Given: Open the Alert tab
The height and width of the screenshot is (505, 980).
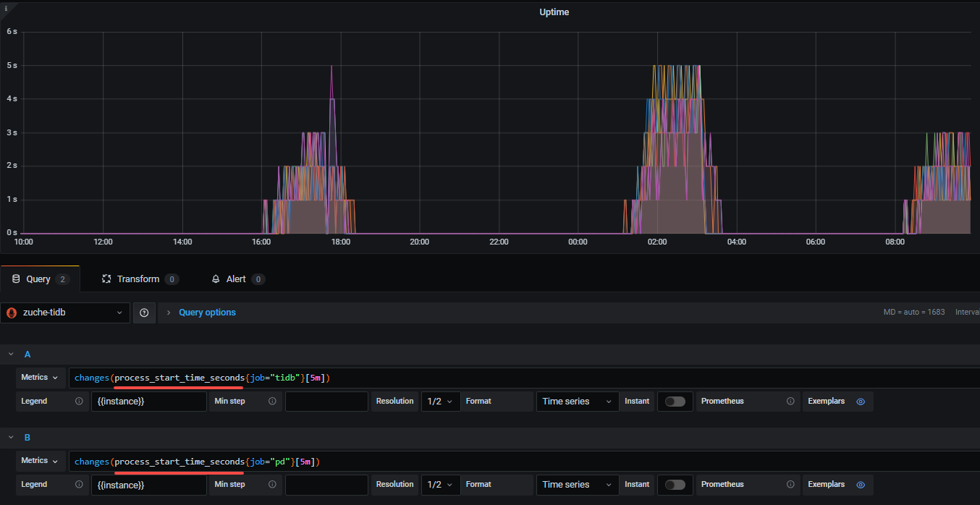Looking at the screenshot, I should click(x=238, y=279).
